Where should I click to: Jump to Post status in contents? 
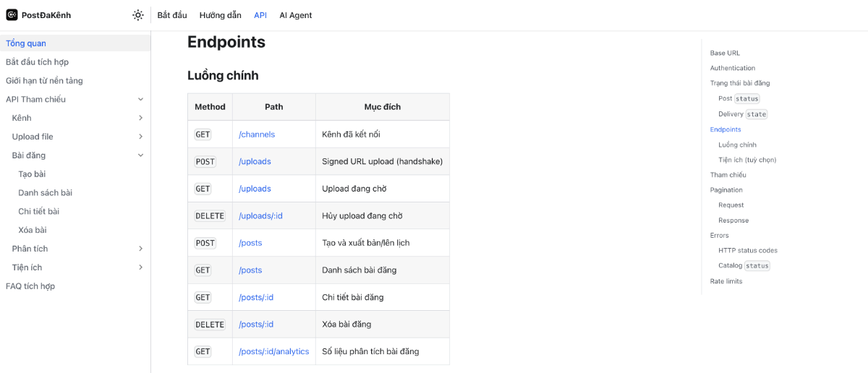coord(739,98)
